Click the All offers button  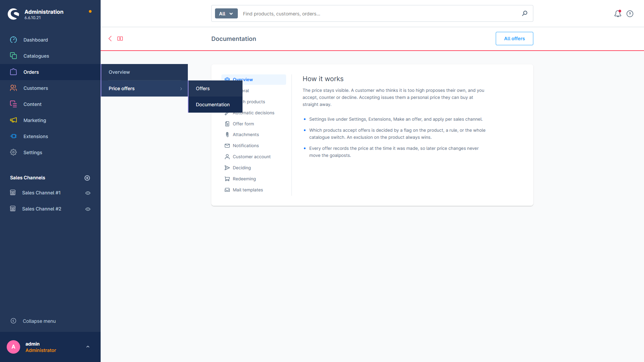[514, 39]
